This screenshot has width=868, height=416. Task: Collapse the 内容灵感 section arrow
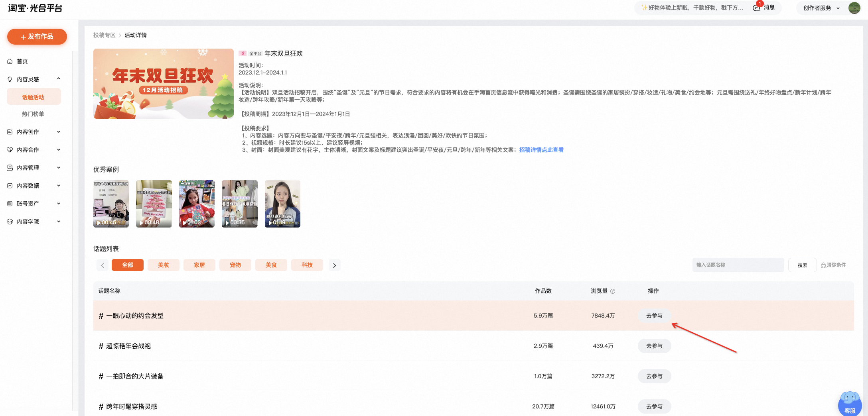[x=59, y=79]
